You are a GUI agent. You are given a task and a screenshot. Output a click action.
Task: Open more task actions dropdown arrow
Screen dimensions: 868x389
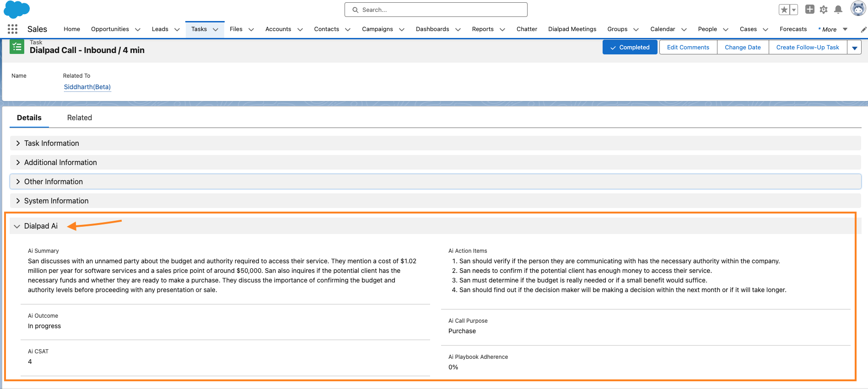tap(854, 48)
